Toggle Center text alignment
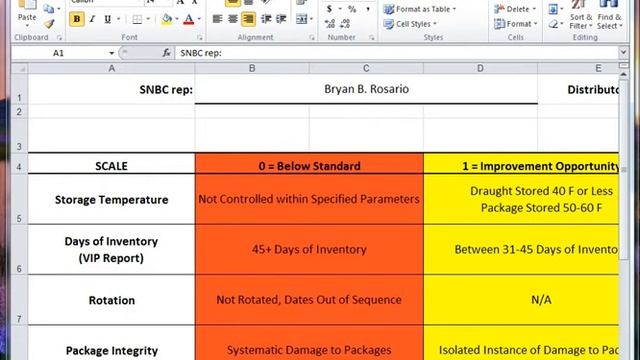640x360 pixels. click(x=233, y=19)
